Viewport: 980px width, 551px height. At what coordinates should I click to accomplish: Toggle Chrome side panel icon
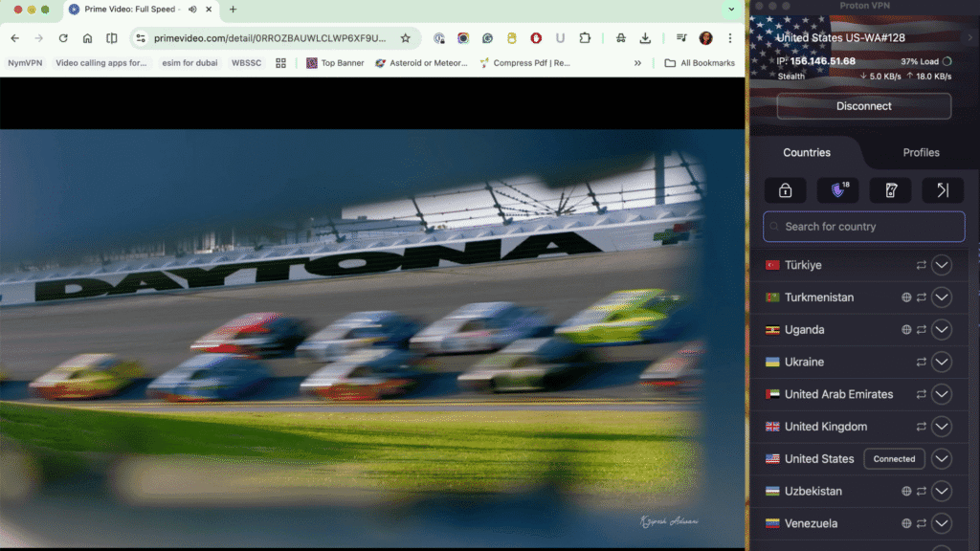(x=112, y=38)
